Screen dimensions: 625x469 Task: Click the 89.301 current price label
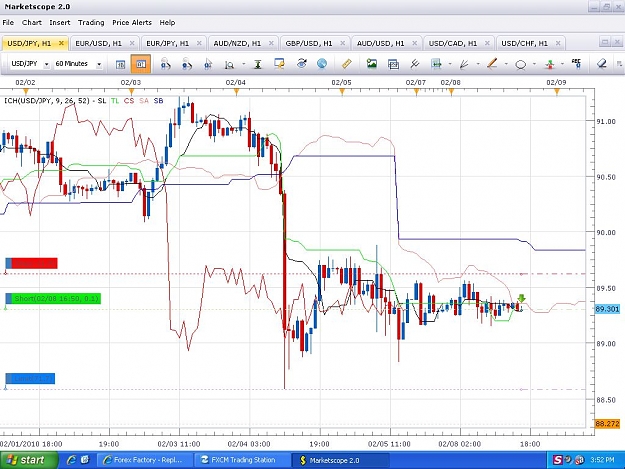[x=607, y=309]
